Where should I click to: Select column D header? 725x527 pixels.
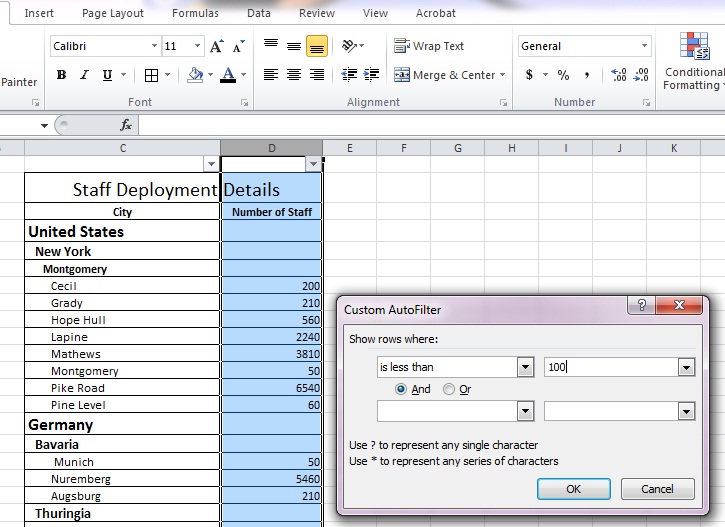(271, 148)
